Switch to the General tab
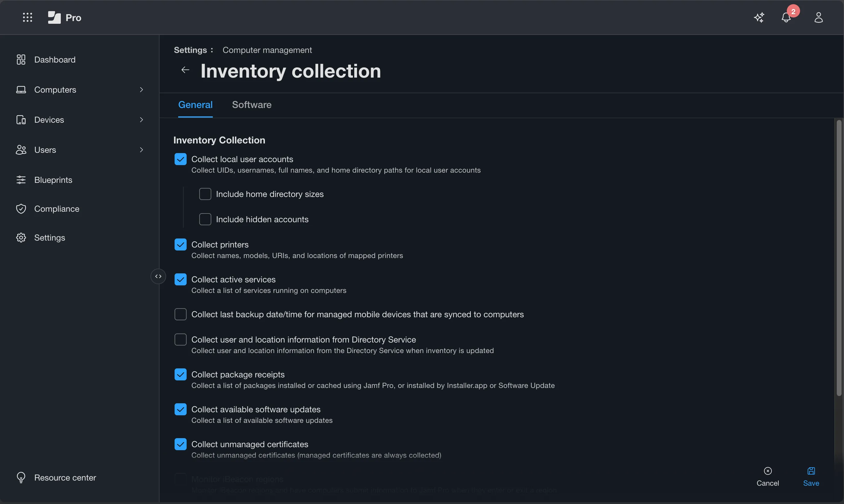Screen dimensions: 844x504 coord(195,105)
